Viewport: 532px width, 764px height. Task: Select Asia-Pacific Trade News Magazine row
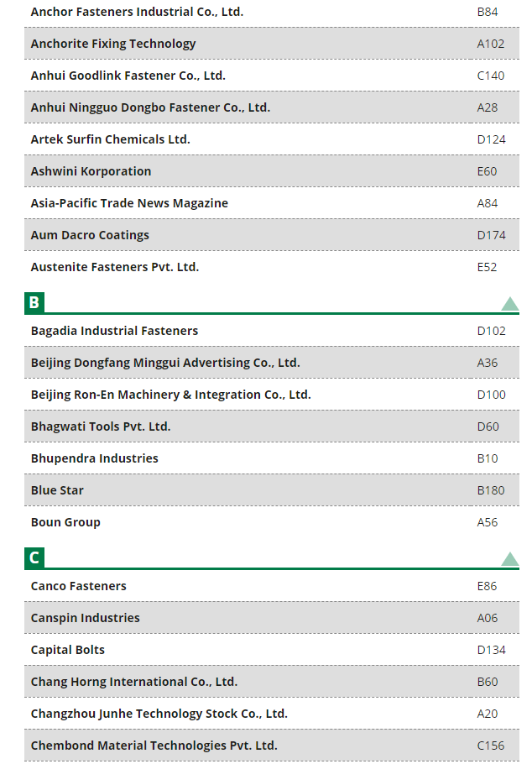tap(272, 203)
